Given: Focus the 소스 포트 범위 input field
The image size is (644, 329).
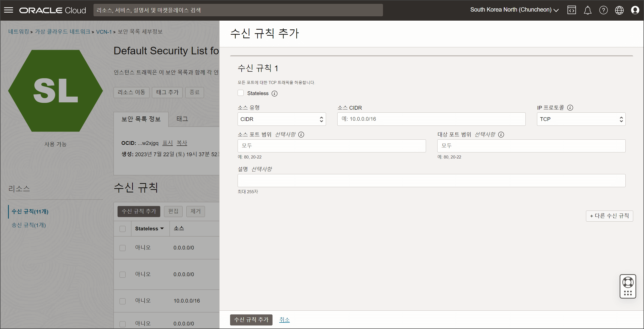Looking at the screenshot, I should 332,146.
